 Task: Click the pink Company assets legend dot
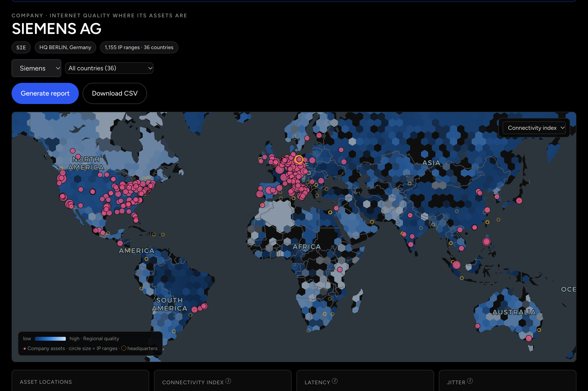24,349
